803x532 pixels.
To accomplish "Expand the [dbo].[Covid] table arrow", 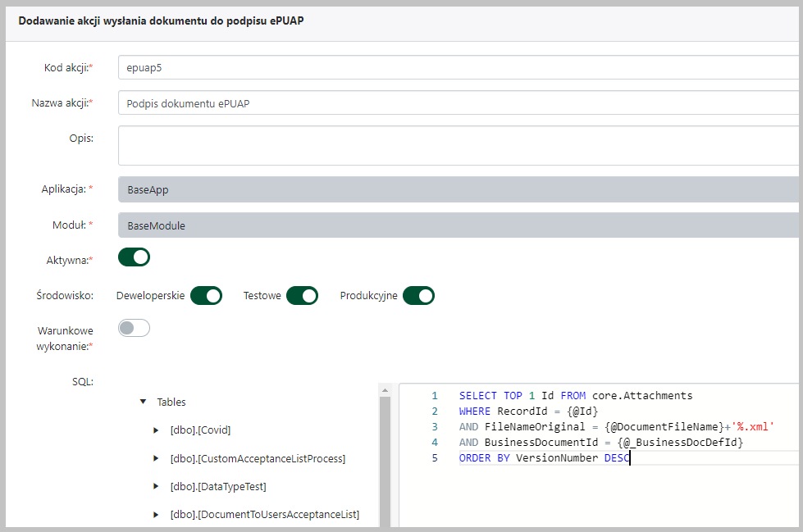I will [x=157, y=430].
